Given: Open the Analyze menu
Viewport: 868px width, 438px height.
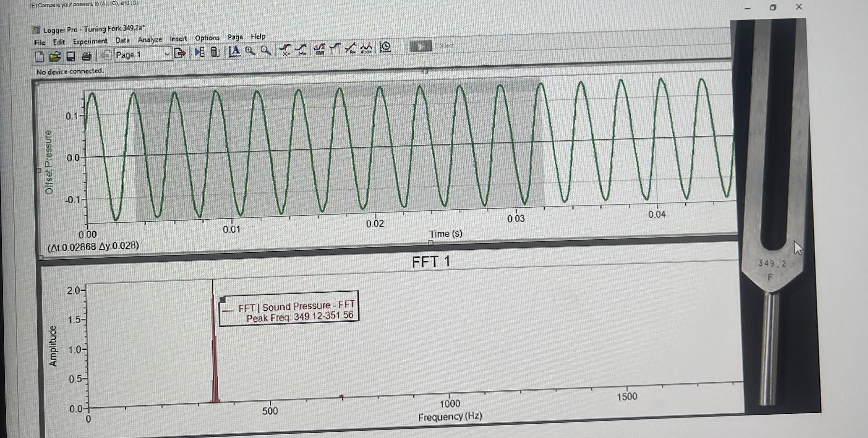Looking at the screenshot, I should [150, 40].
